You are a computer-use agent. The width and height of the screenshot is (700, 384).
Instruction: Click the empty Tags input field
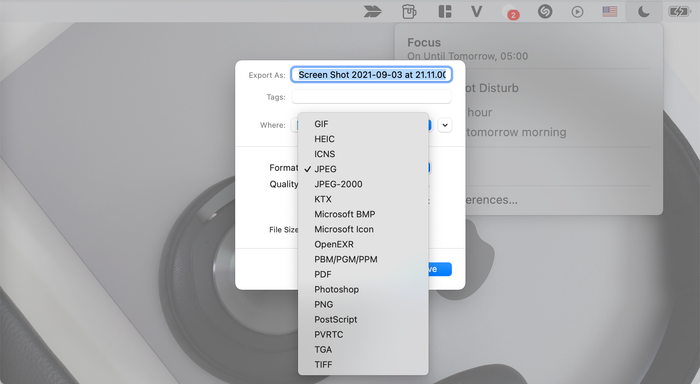pyautogui.click(x=371, y=96)
